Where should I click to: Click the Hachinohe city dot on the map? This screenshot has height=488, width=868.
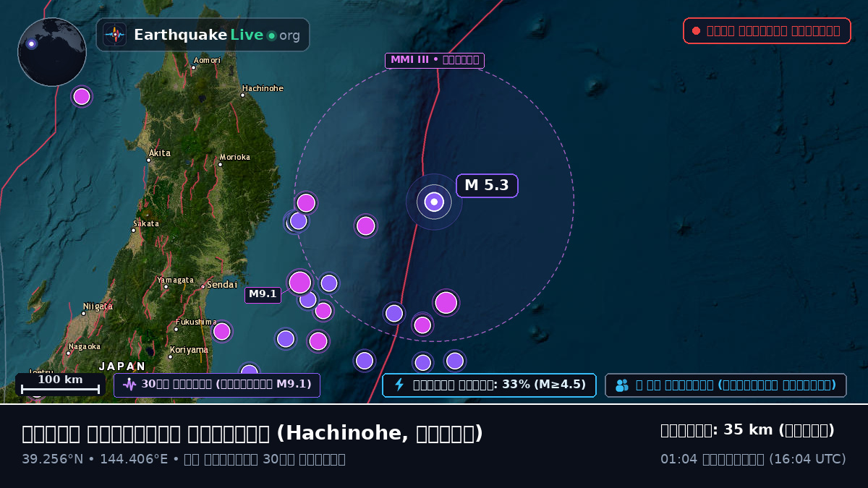pos(242,95)
